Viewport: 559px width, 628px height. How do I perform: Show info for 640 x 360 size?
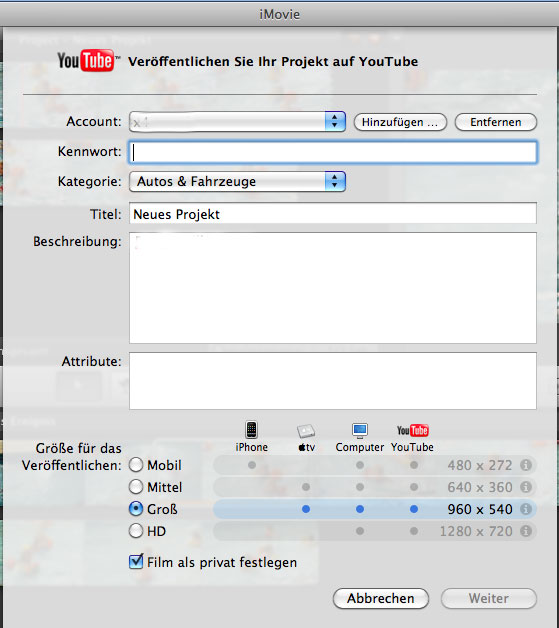[525, 487]
